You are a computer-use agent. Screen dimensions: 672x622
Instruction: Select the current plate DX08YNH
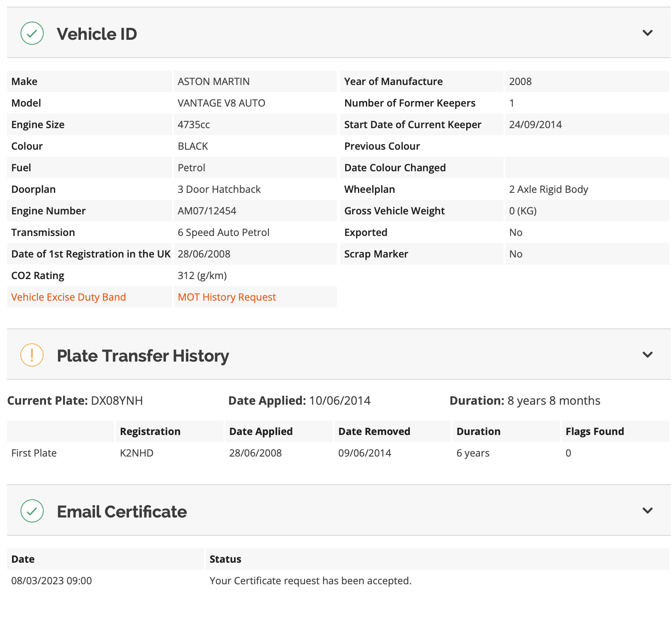(x=117, y=401)
